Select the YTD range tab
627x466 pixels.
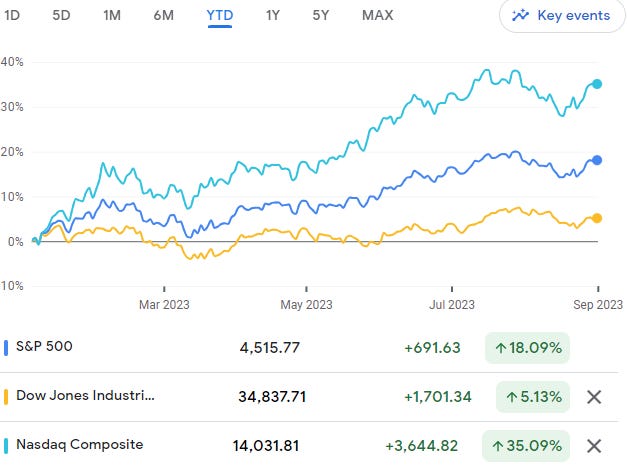coord(220,16)
